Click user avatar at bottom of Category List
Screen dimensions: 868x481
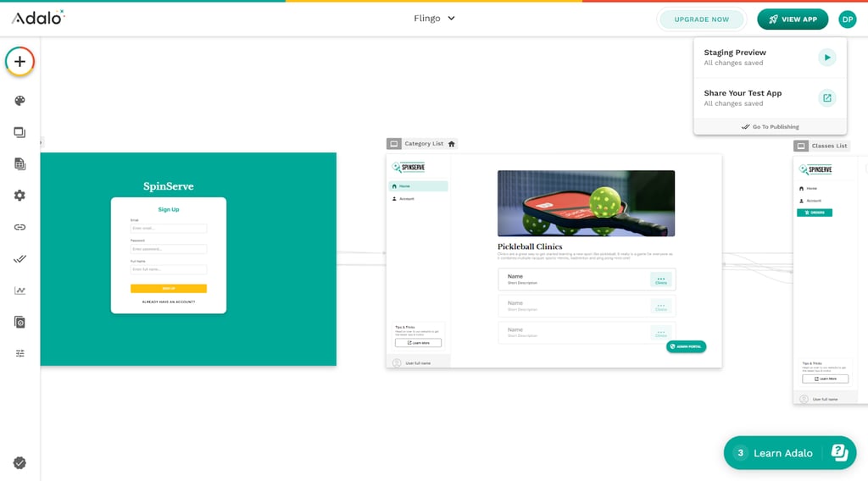tap(397, 363)
